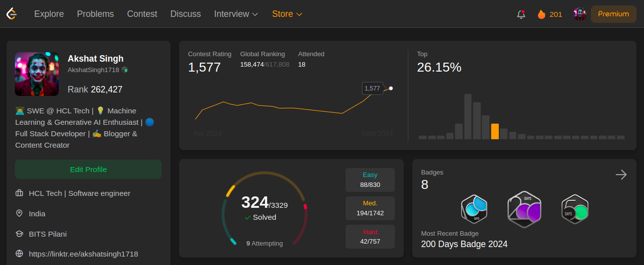Select the Med. 194/1742 difficulty box
This screenshot has height=265, width=644.
[x=370, y=208]
